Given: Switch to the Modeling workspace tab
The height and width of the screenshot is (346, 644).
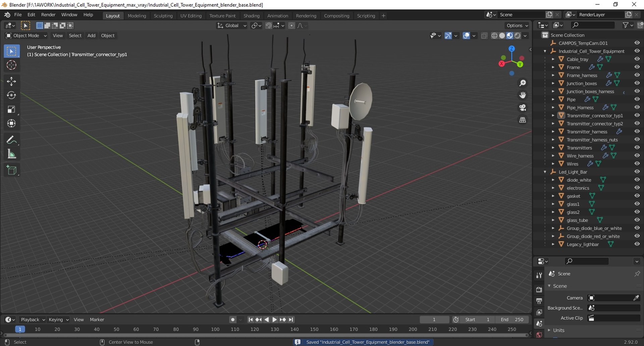Looking at the screenshot, I should click(137, 16).
